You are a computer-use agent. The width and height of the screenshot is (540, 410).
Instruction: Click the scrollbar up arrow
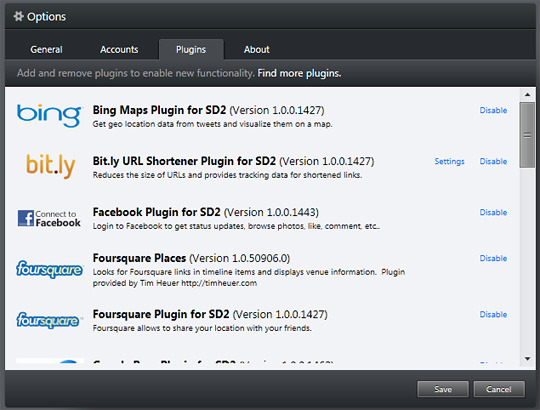[x=527, y=94]
